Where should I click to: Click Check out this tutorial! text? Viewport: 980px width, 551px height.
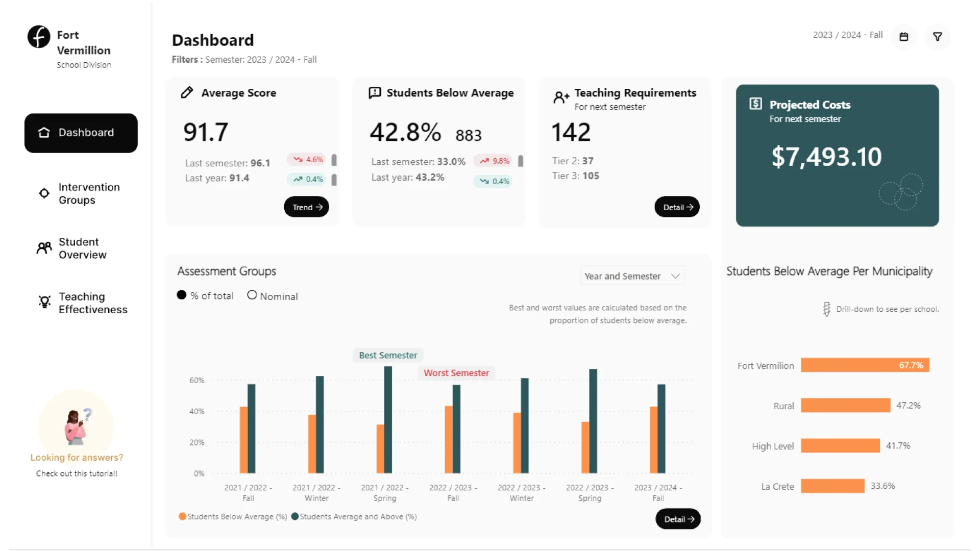pos(77,473)
